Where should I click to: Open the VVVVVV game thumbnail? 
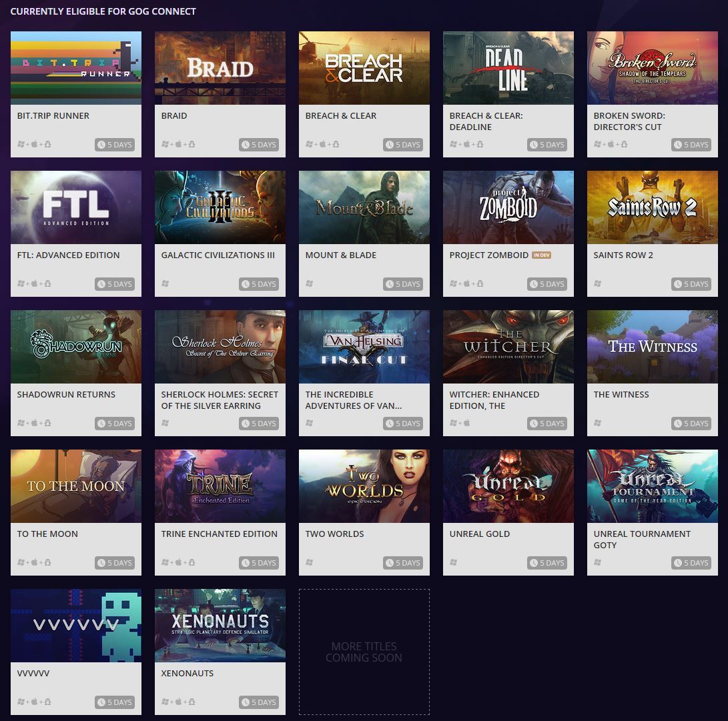[x=76, y=626]
